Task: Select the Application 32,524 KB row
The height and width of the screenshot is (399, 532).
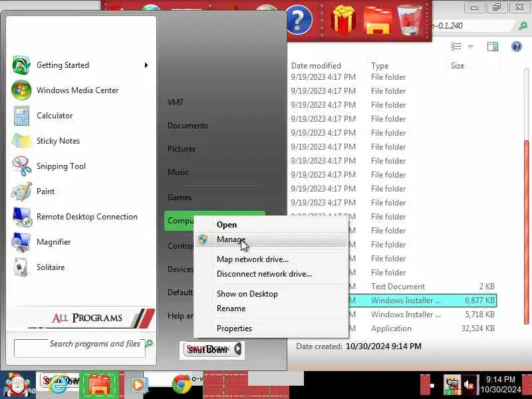Action: click(x=422, y=329)
